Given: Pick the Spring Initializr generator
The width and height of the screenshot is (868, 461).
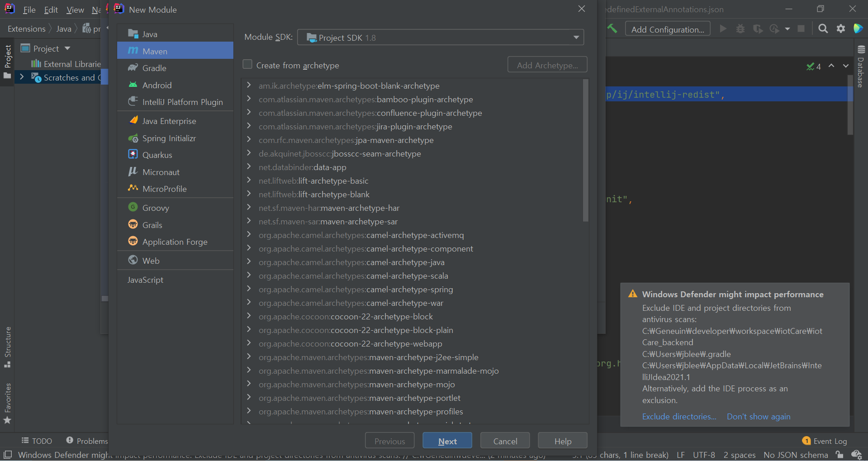Looking at the screenshot, I should [175, 138].
